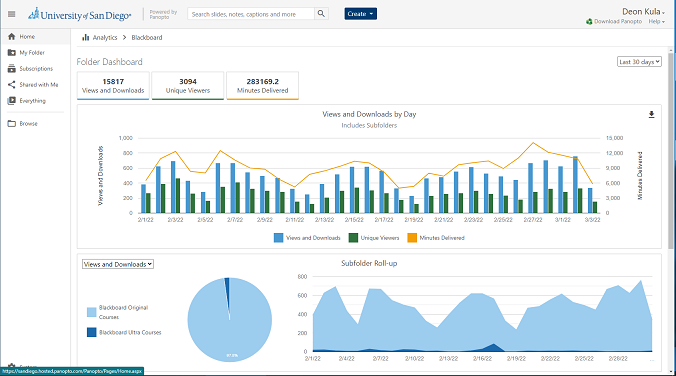Open Subscriptions in the sidebar

35,69
